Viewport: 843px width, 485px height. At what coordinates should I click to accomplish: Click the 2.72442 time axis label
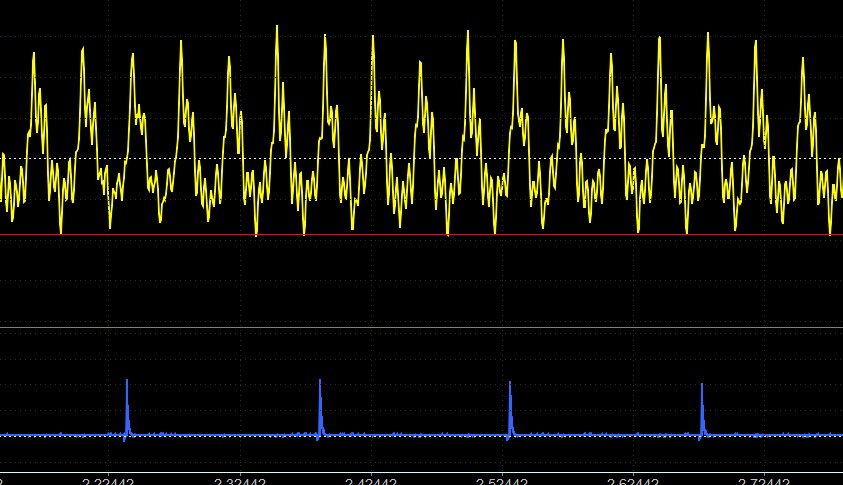coord(765,481)
